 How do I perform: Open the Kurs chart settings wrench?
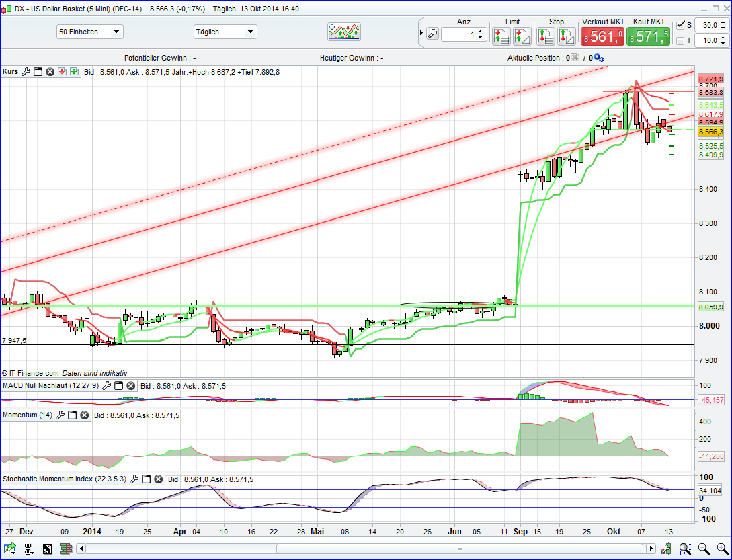point(27,71)
